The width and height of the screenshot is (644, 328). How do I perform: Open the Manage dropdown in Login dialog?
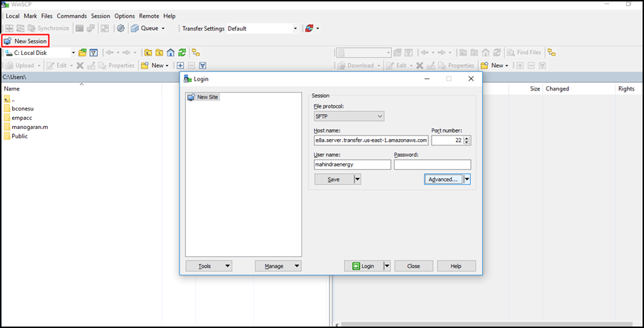tap(278, 266)
